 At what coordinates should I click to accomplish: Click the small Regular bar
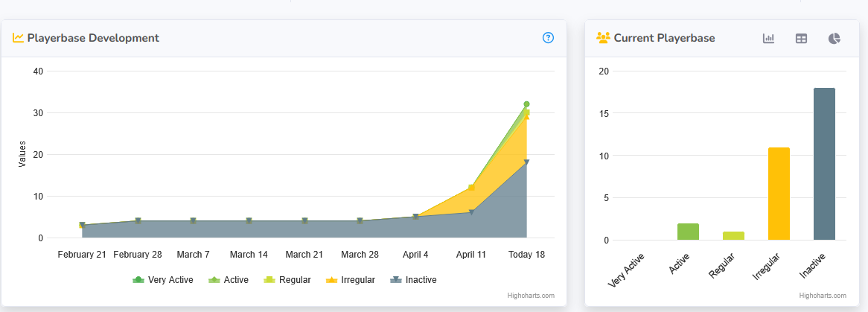733,236
